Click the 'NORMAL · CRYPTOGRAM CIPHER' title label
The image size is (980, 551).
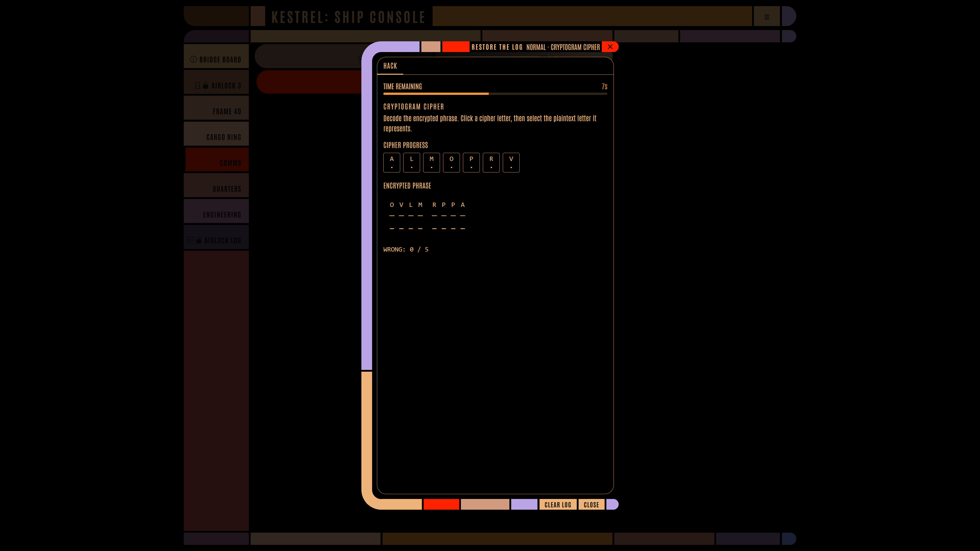563,47
